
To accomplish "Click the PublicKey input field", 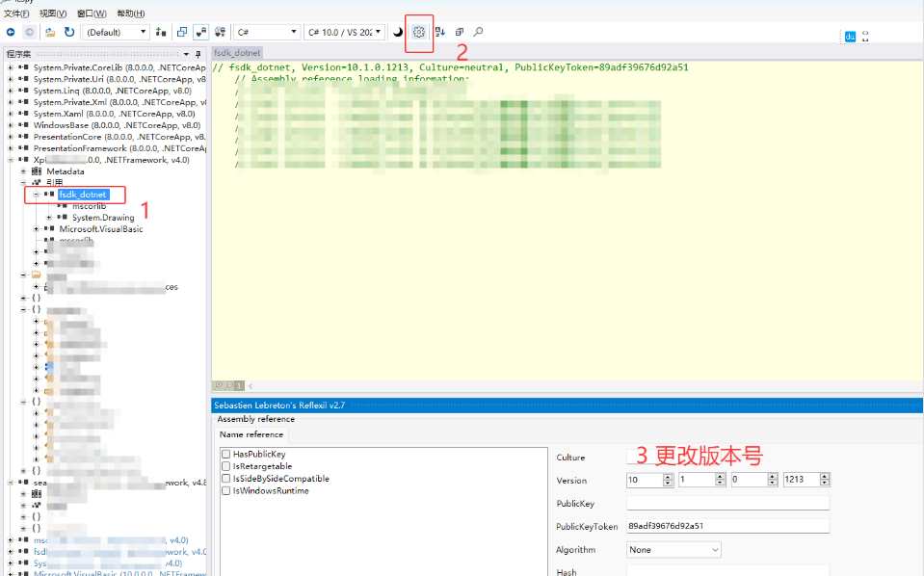I will (x=727, y=503).
